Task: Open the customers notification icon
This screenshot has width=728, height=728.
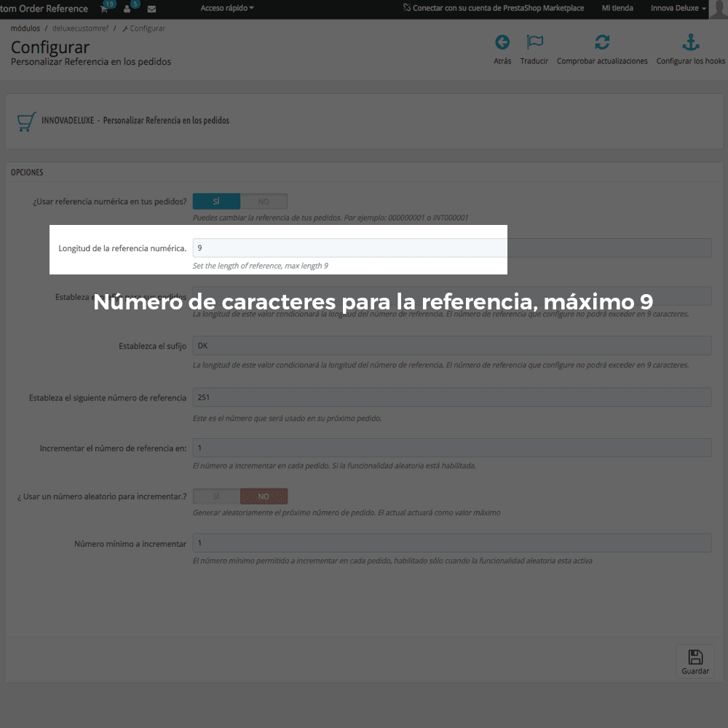Action: pyautogui.click(x=127, y=9)
